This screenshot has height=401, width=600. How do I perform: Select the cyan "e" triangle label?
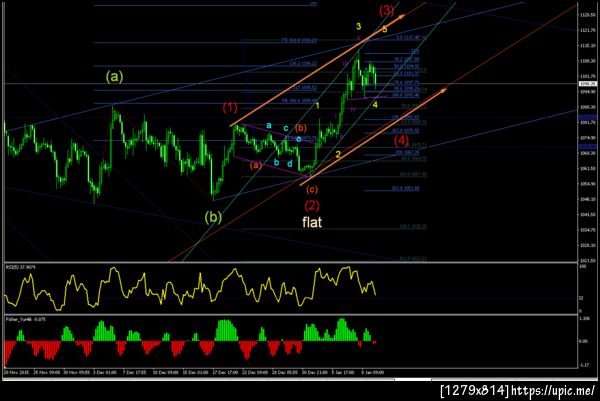pos(298,139)
